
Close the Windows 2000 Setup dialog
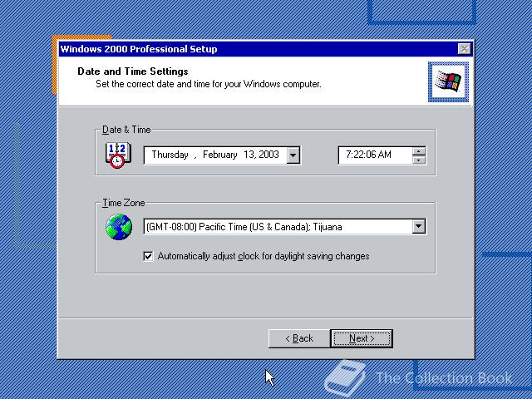tap(464, 49)
